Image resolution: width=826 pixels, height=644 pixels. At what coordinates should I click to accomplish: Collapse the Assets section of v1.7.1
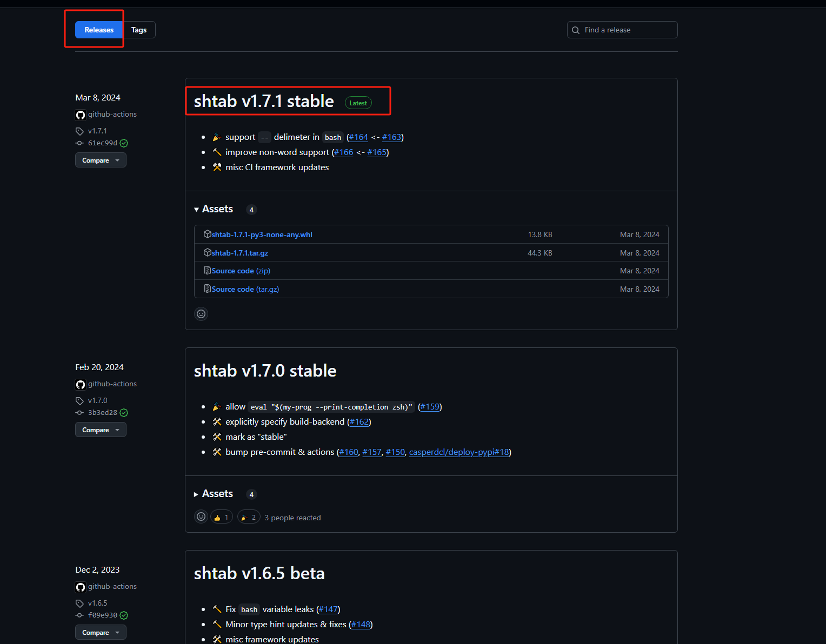click(x=214, y=209)
